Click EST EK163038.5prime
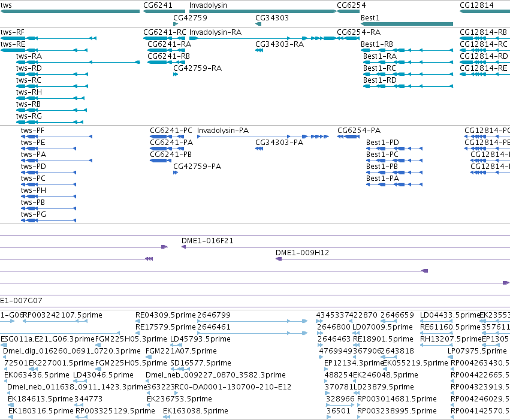Screen dimensions: 510x420 click(195, 411)
